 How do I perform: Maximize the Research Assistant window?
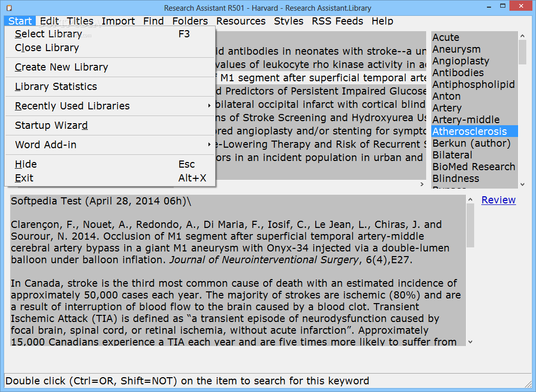point(502,6)
